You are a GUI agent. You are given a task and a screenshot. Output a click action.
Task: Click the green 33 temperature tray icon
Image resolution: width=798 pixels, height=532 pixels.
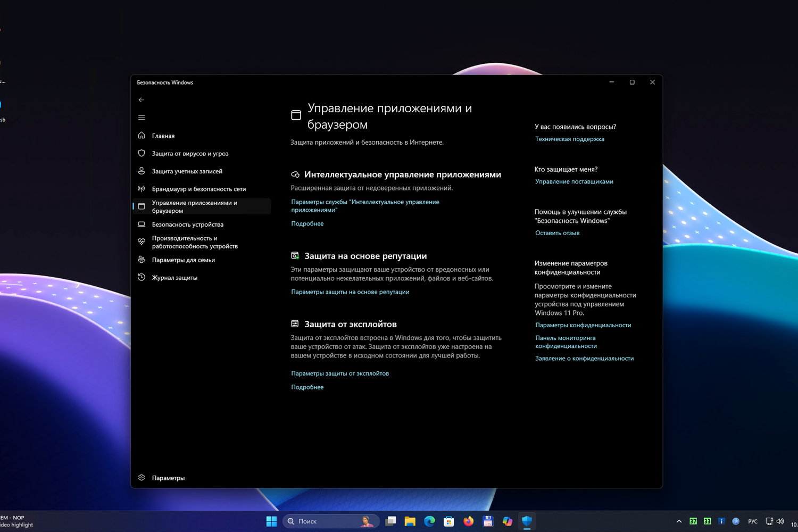point(708,521)
